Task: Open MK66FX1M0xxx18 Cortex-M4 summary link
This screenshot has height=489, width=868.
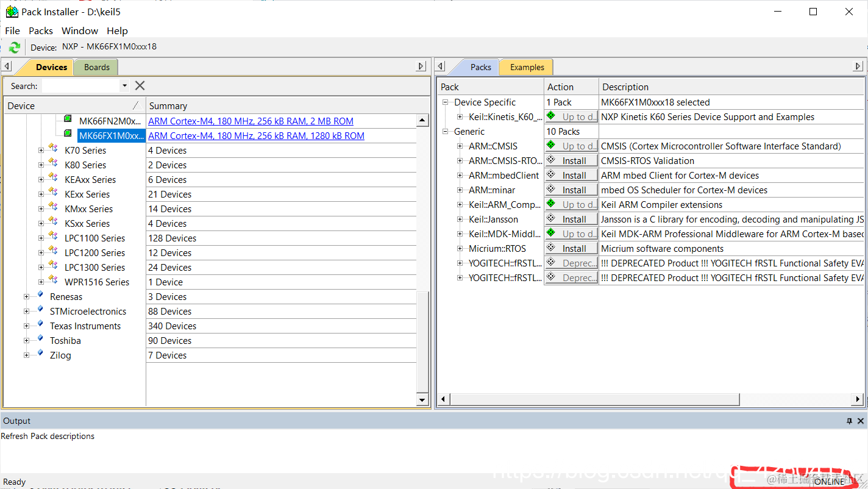Action: coord(256,136)
